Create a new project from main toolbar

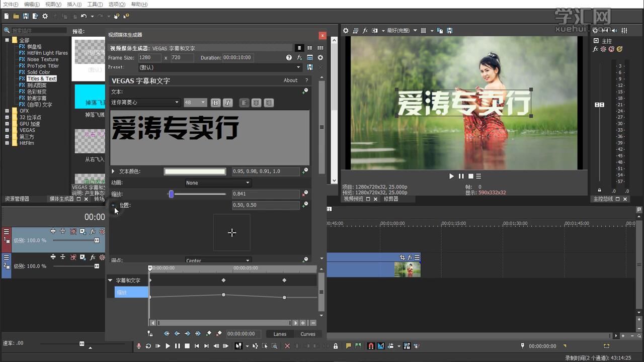pos(6,16)
